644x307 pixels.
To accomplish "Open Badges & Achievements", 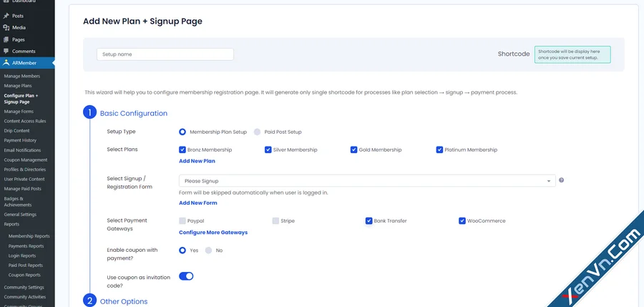I will [18, 202].
